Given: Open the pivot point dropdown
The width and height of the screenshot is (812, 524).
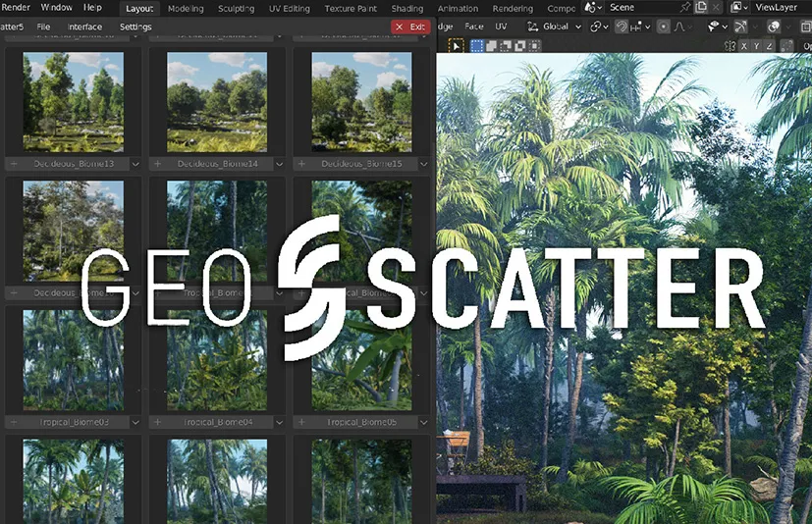Looking at the screenshot, I should click(599, 26).
